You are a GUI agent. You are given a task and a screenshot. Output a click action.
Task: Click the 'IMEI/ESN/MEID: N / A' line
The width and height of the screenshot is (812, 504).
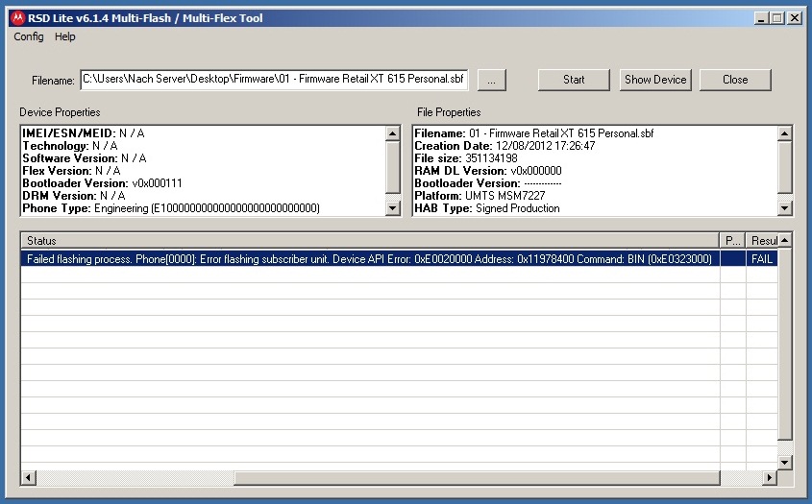(x=84, y=133)
